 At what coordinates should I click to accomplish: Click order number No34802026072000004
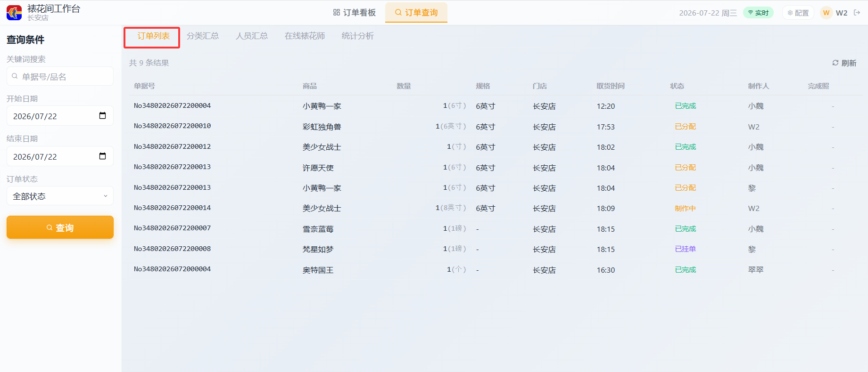pyautogui.click(x=172, y=269)
